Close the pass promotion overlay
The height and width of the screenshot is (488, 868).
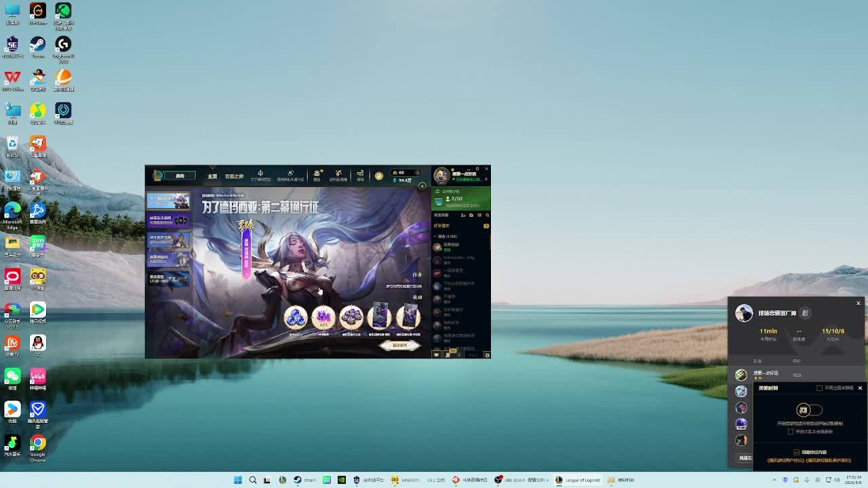pos(422,186)
